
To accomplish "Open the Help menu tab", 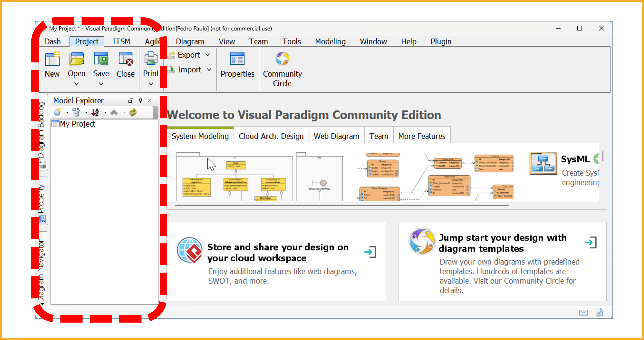I will 409,42.
